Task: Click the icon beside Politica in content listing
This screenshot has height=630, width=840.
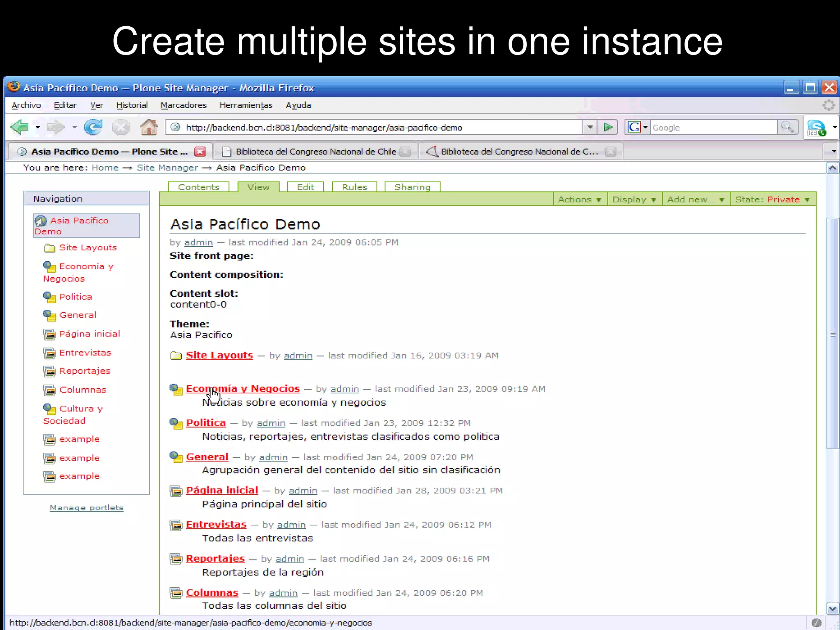Action: [176, 423]
